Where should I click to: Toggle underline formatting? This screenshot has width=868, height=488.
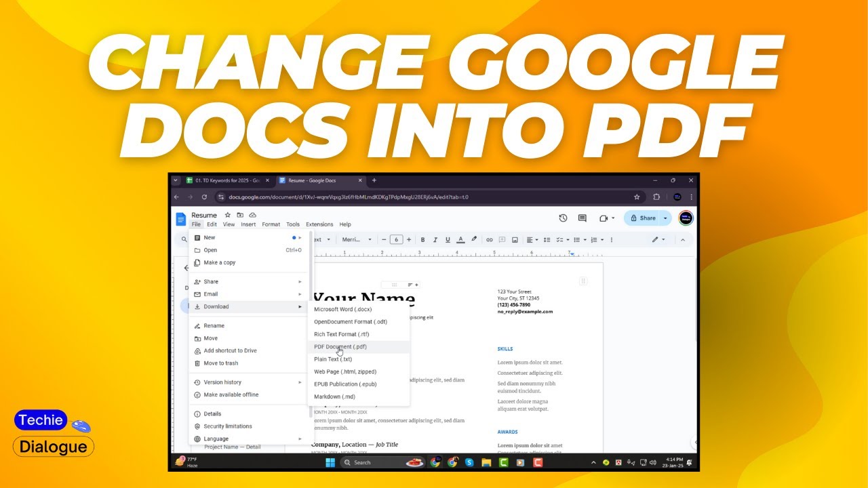tap(448, 239)
